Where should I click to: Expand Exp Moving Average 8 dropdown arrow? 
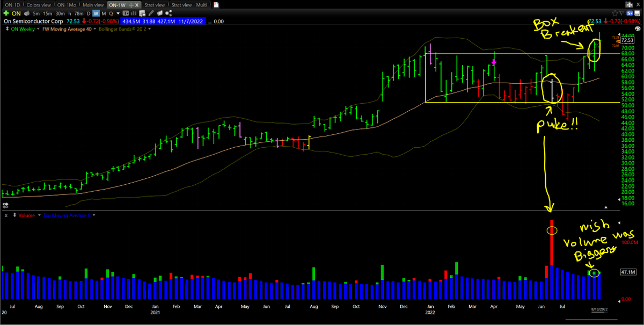click(x=94, y=215)
